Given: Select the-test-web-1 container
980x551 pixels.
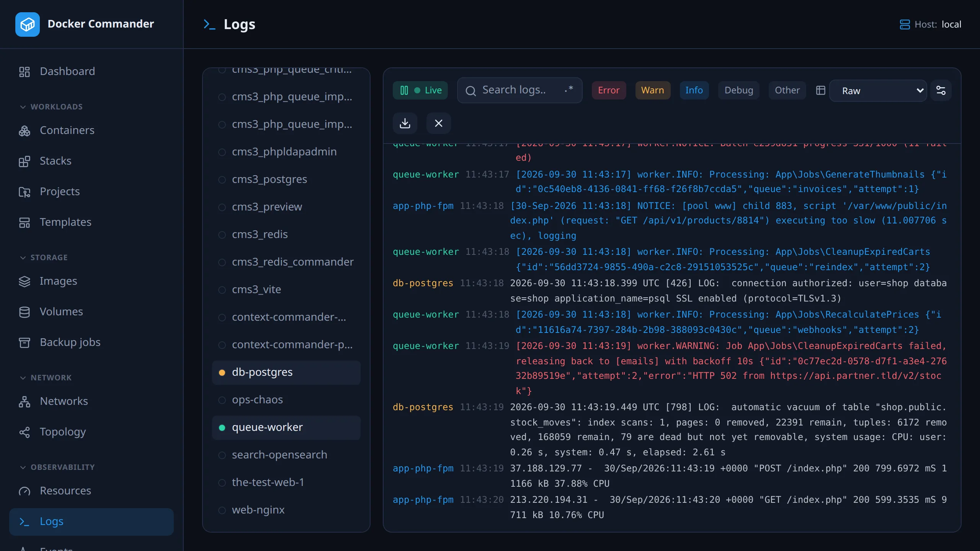Looking at the screenshot, I should (x=286, y=483).
